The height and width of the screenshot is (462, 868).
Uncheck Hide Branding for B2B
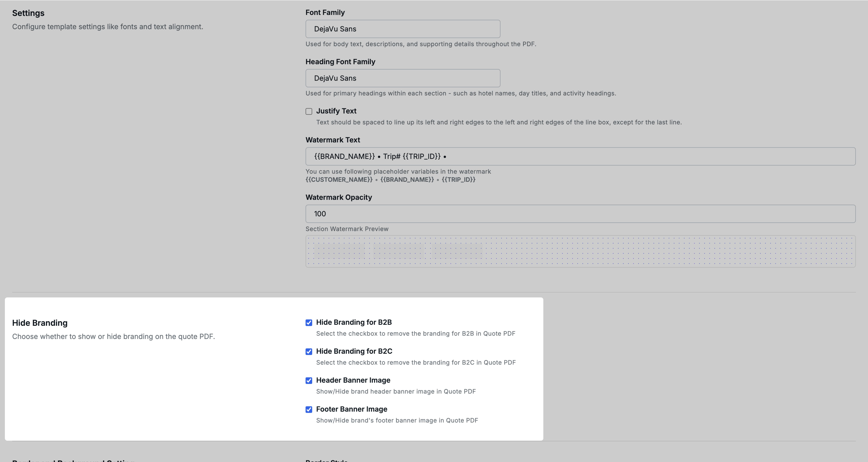tap(309, 323)
